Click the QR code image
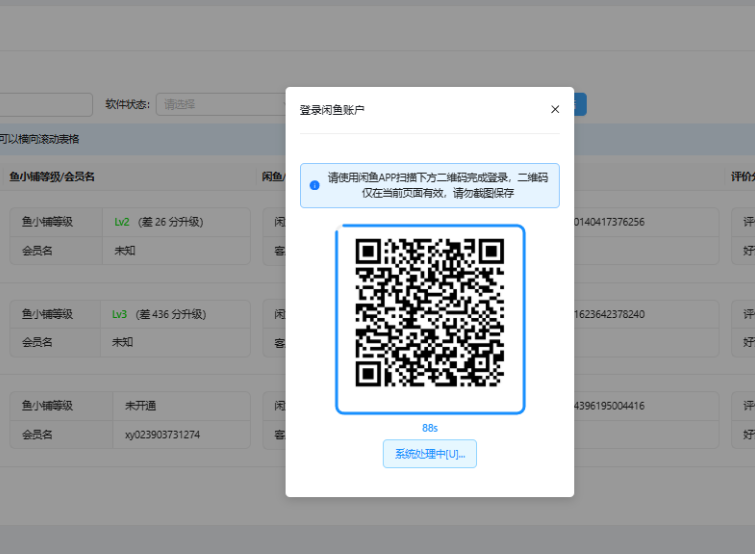The width and height of the screenshot is (755, 554). coord(430,312)
